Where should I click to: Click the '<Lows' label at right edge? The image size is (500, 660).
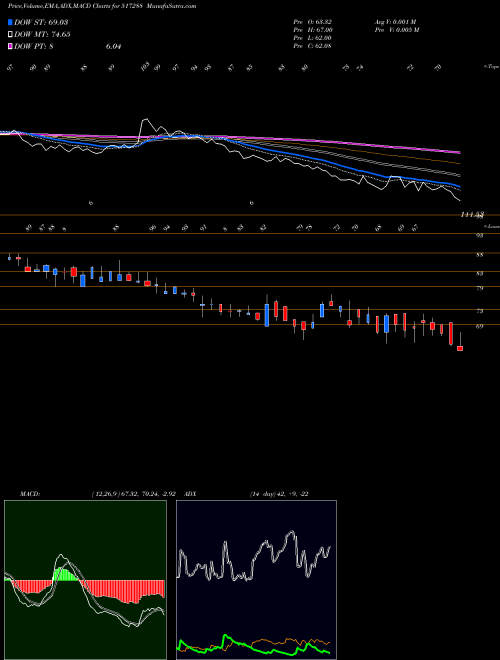[492, 226]
